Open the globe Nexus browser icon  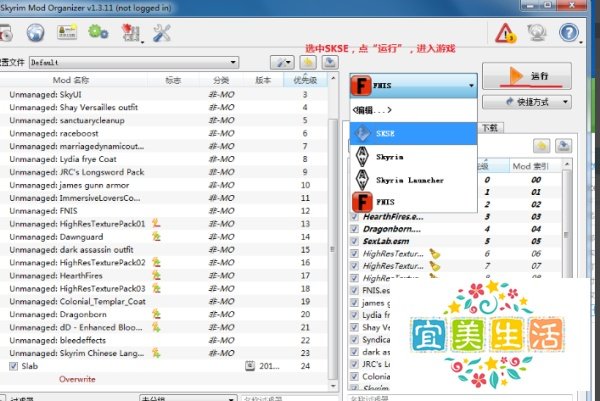click(x=35, y=33)
